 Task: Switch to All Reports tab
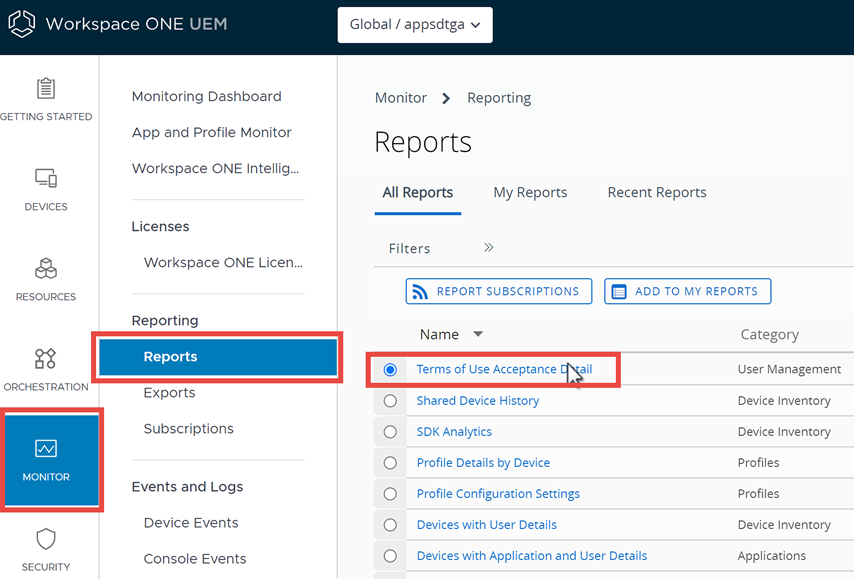click(x=418, y=193)
